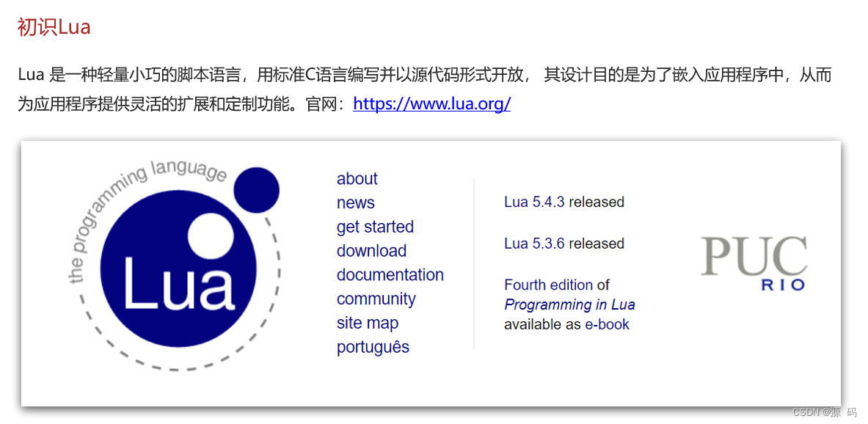Open the about menu link
868x424 pixels.
(357, 179)
